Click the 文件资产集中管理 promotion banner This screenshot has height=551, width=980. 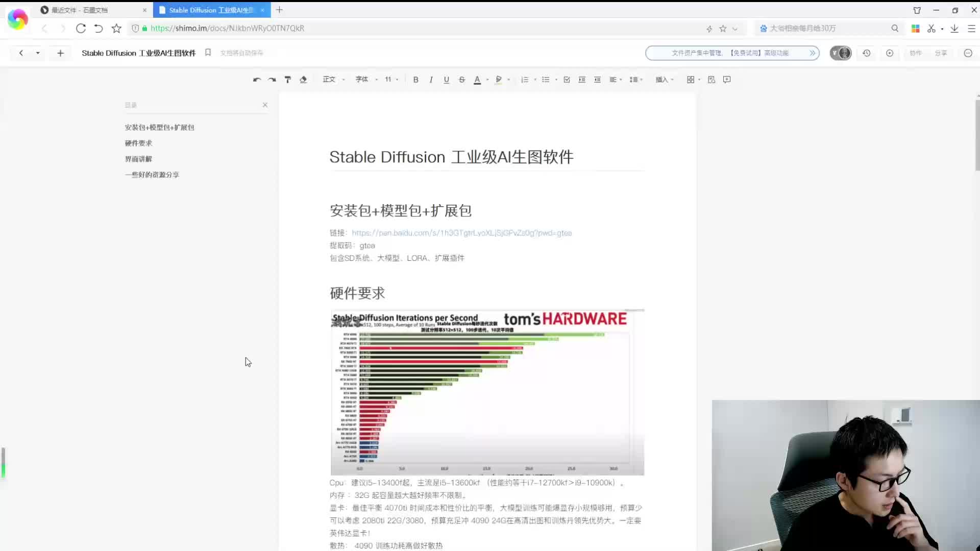coord(732,53)
